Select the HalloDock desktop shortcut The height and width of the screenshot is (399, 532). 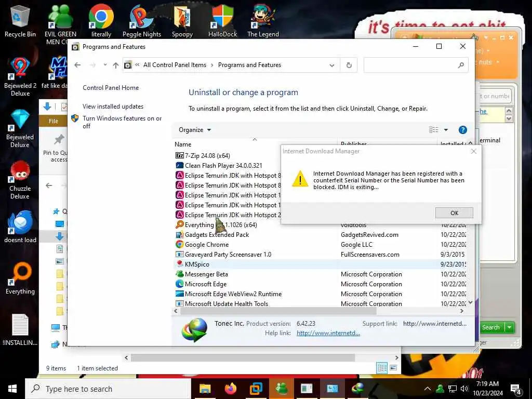pos(222,21)
